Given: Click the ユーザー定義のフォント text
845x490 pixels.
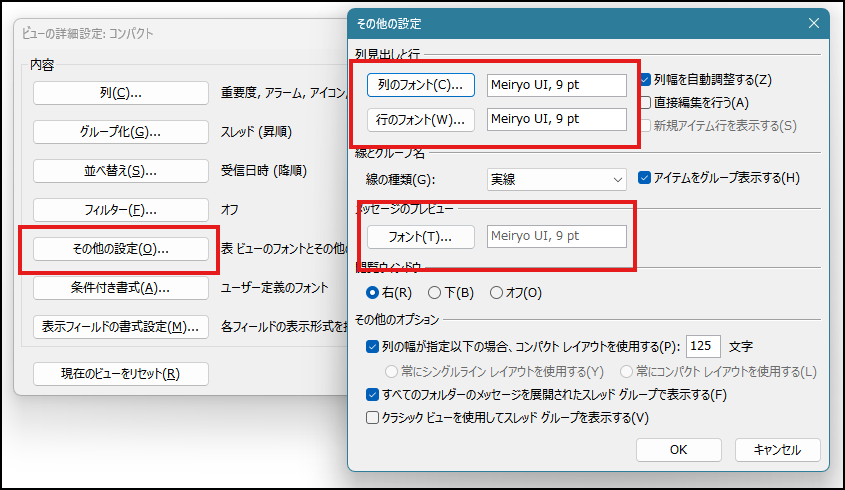Looking at the screenshot, I should click(274, 288).
